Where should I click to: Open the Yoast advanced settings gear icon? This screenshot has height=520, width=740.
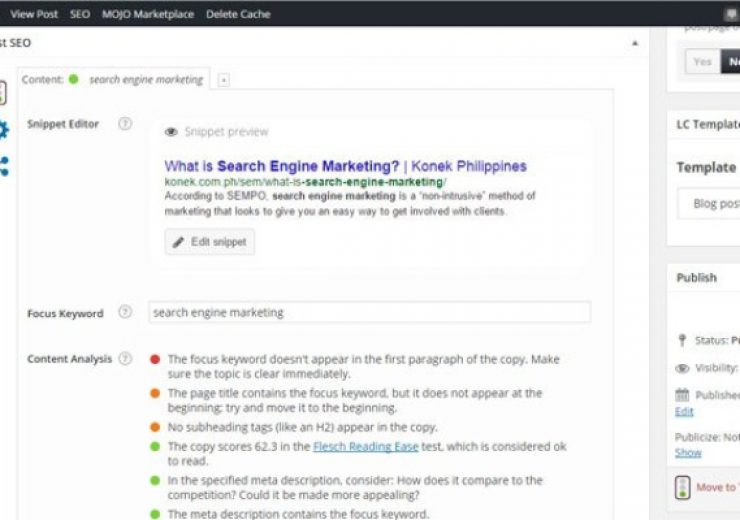[x=4, y=130]
